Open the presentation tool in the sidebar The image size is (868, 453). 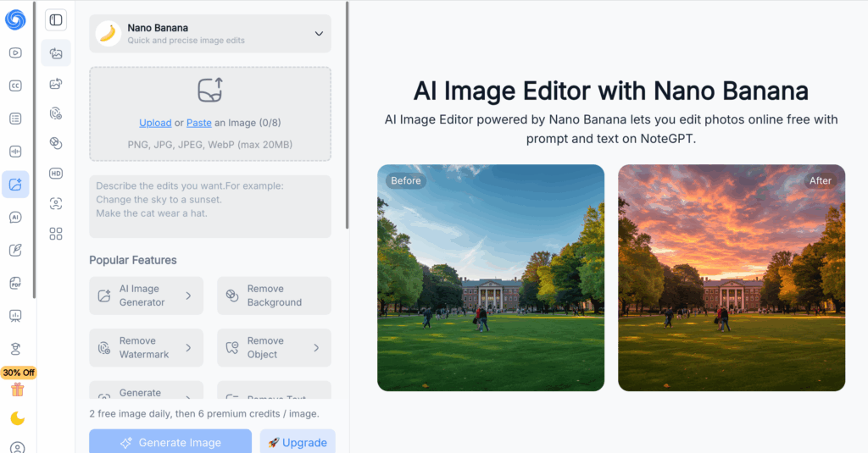tap(15, 316)
